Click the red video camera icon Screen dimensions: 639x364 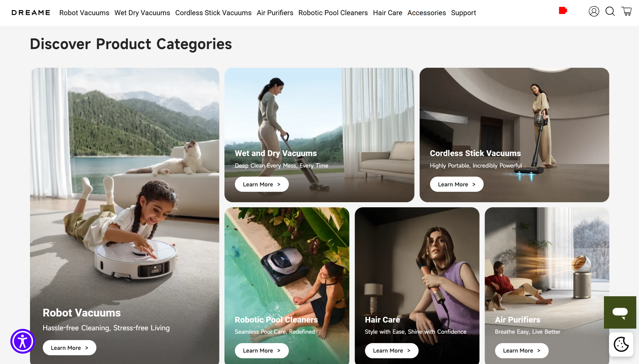coord(563,10)
